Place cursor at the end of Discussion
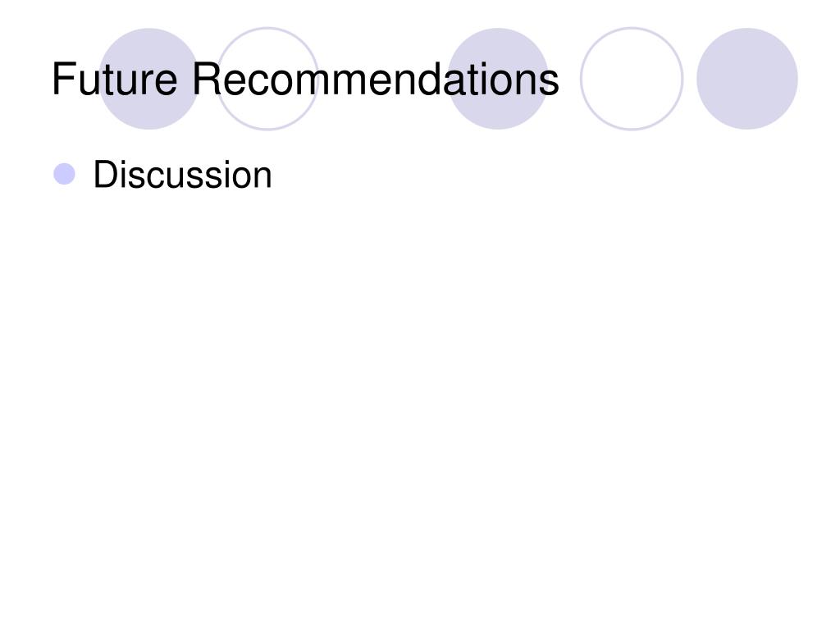Image resolution: width=840 pixels, height=630 pixels. tap(272, 175)
